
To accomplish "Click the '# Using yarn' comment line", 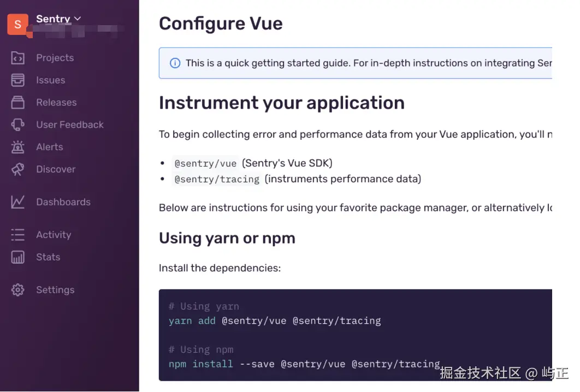I will click(x=204, y=307).
